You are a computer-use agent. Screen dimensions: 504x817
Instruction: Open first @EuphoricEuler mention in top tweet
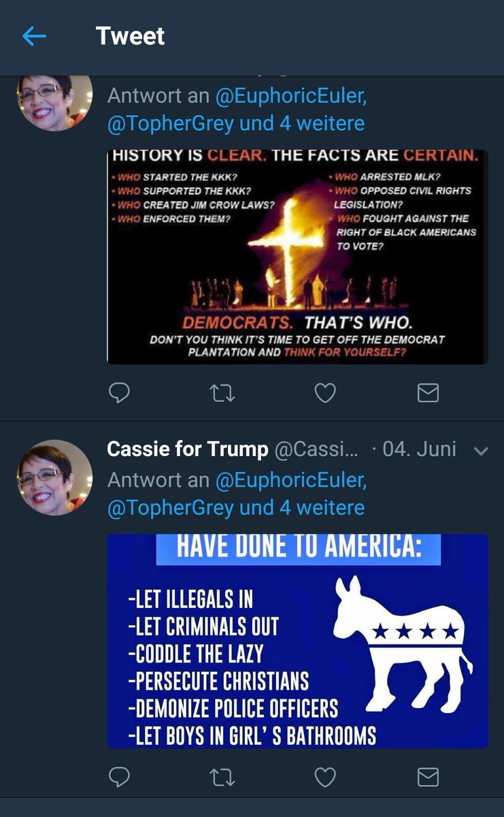point(291,96)
